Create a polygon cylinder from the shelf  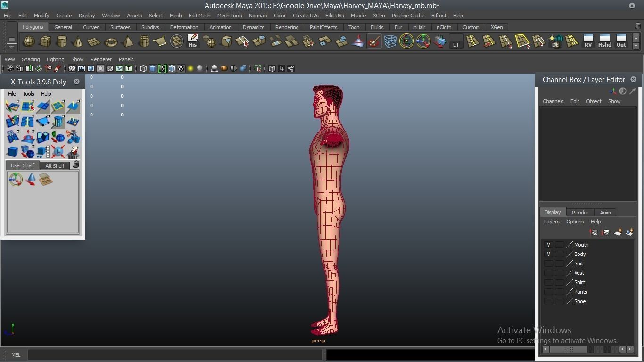click(x=61, y=41)
